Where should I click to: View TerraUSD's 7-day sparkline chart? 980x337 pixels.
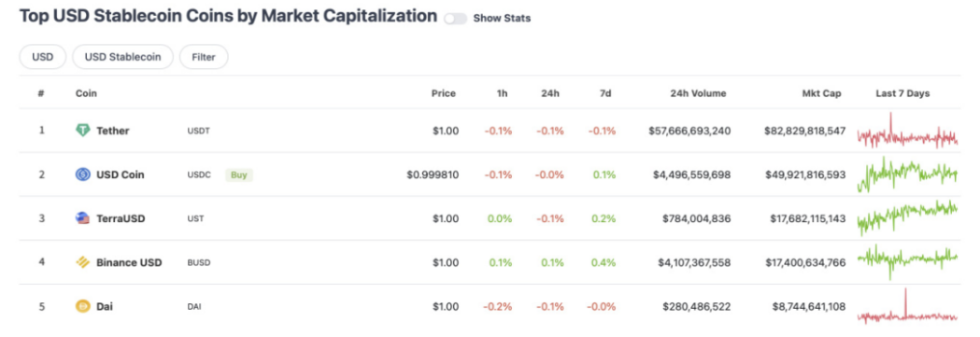907,218
